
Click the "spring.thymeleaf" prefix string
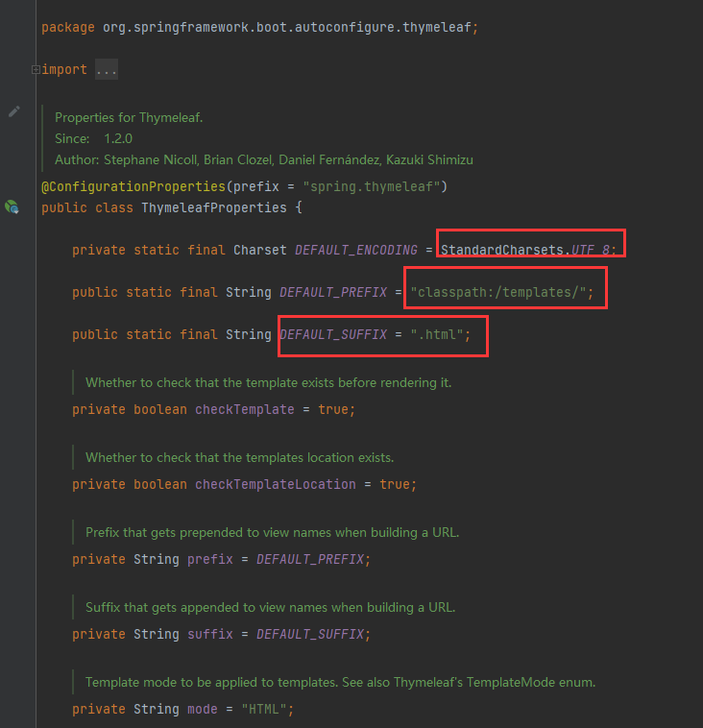pos(372,186)
